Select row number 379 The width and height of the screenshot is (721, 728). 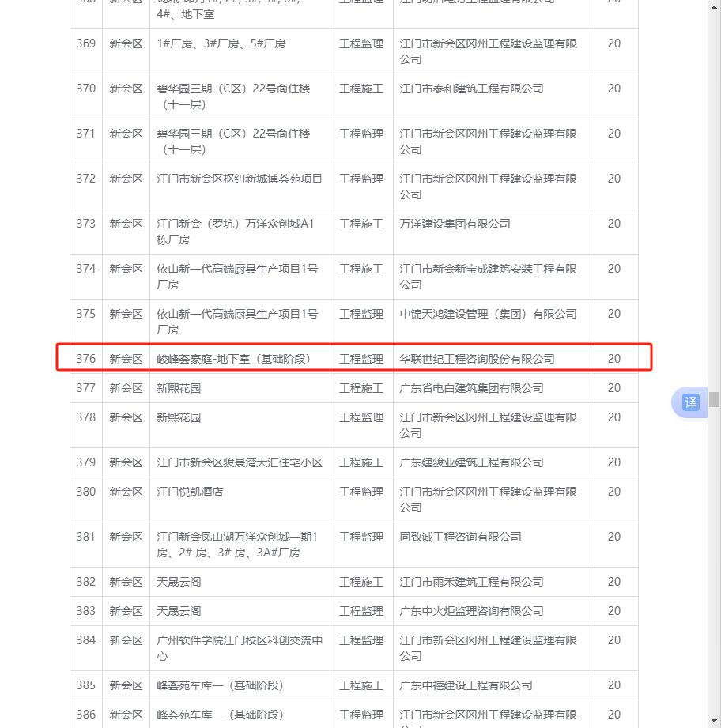coord(86,462)
